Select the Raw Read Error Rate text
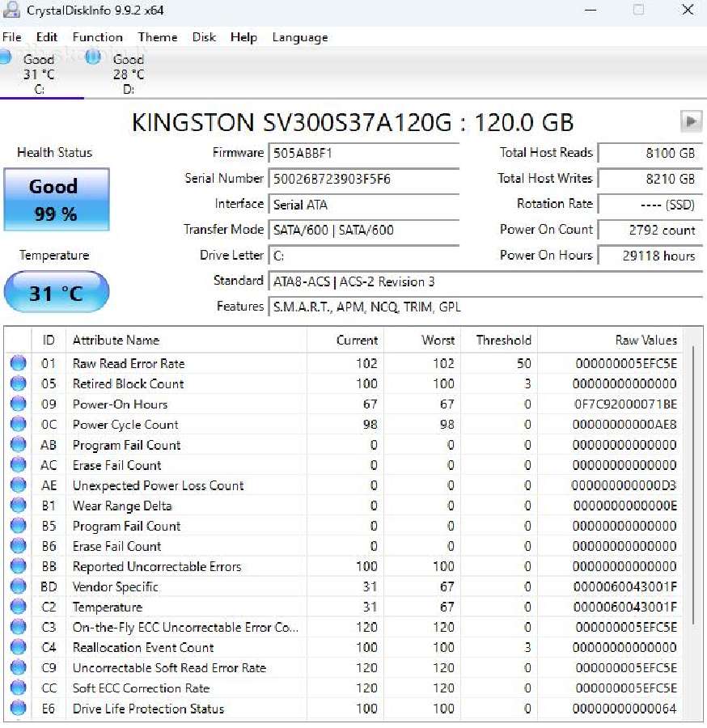 tap(129, 363)
